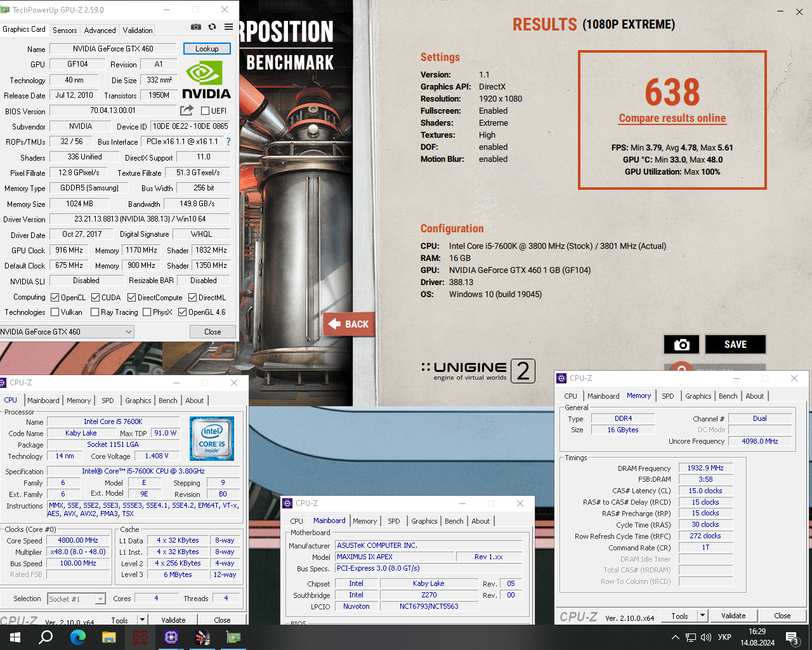Click the volume speaker tray icon
This screenshot has height=650, width=812.
(706, 637)
